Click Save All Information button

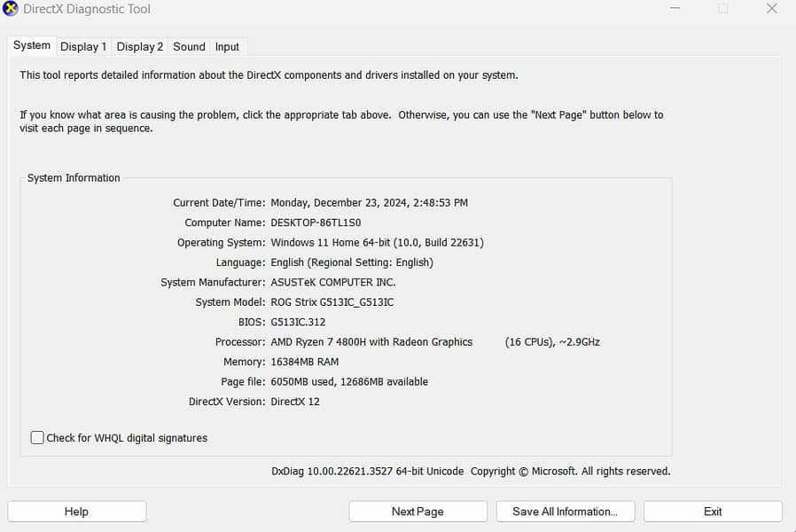(564, 512)
